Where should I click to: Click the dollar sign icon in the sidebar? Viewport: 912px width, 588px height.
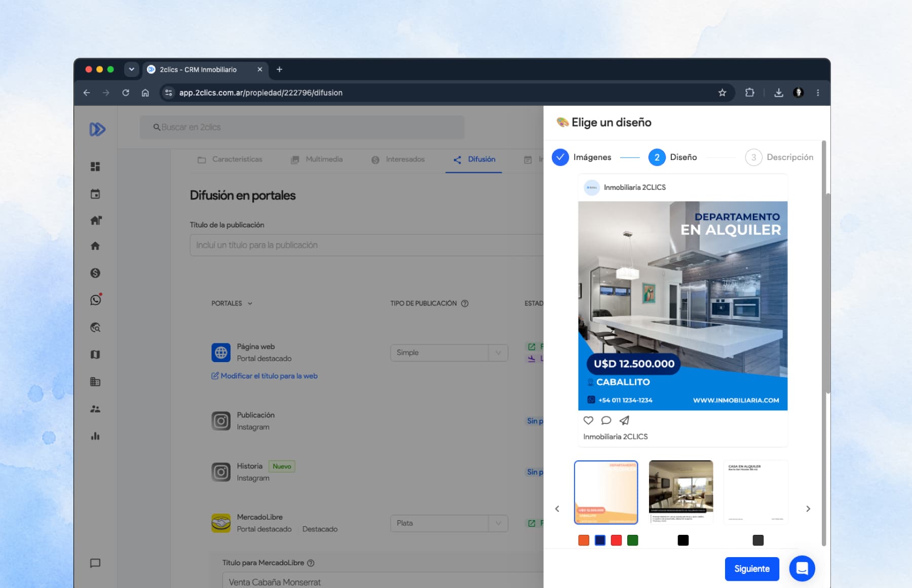point(95,273)
